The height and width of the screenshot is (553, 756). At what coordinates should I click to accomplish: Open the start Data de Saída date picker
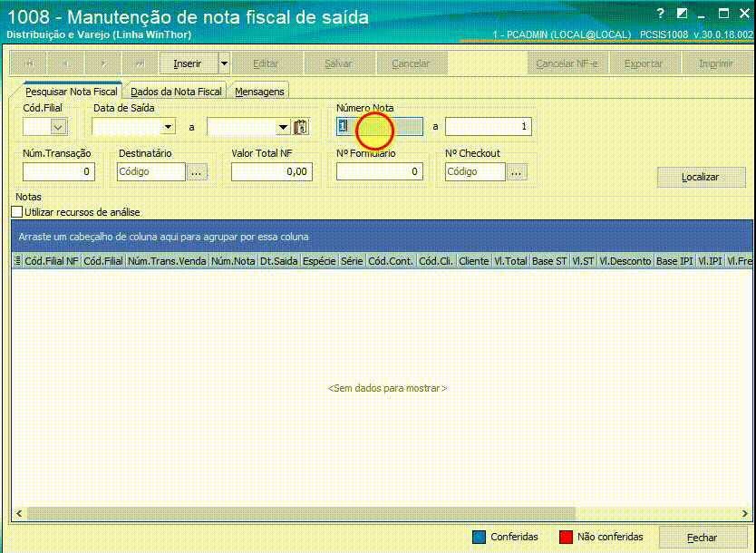click(x=168, y=127)
